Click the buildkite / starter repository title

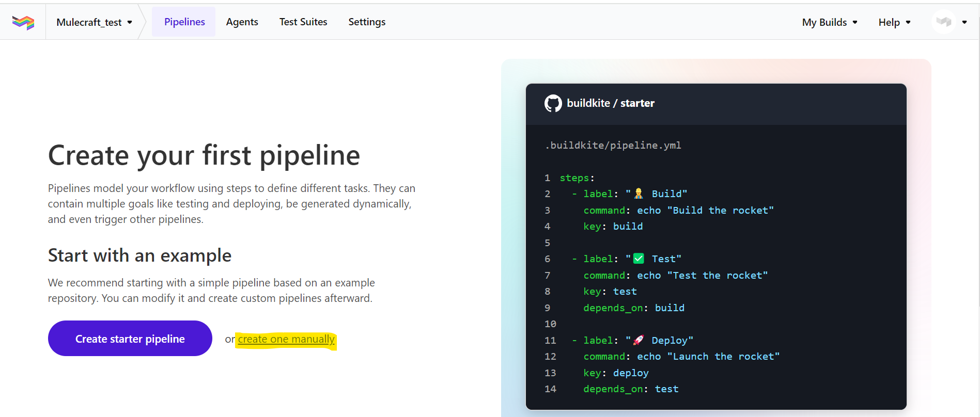point(610,103)
